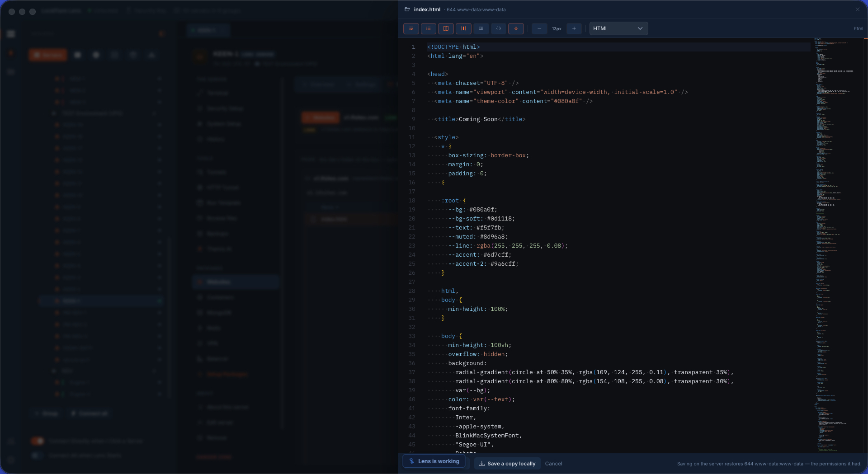868x474 pixels.
Task: Click the opening <style> tag line
Action: coord(446,137)
